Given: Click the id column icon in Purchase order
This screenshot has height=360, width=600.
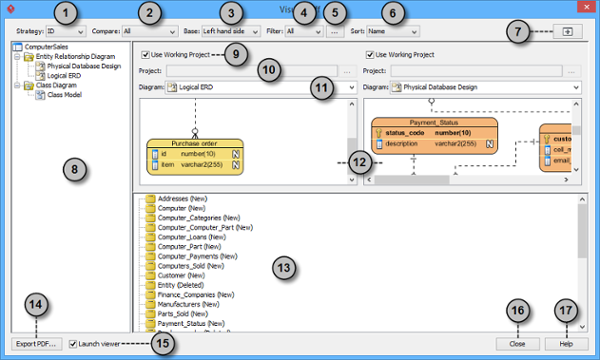Looking at the screenshot, I should pos(155,154).
